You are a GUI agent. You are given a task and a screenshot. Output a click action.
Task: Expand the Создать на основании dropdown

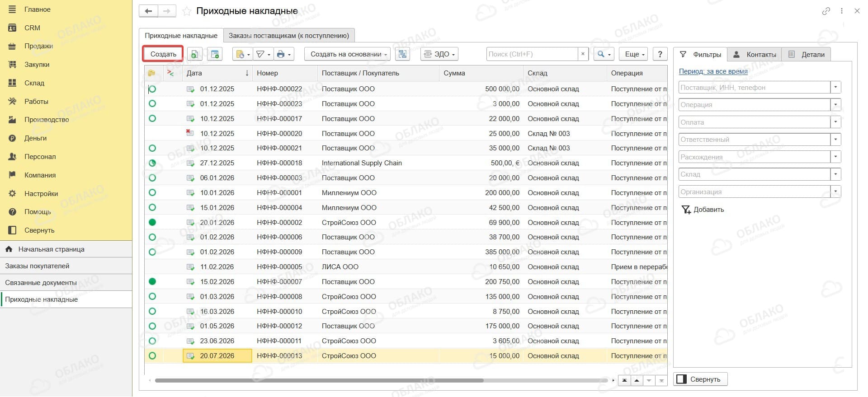[x=348, y=54]
